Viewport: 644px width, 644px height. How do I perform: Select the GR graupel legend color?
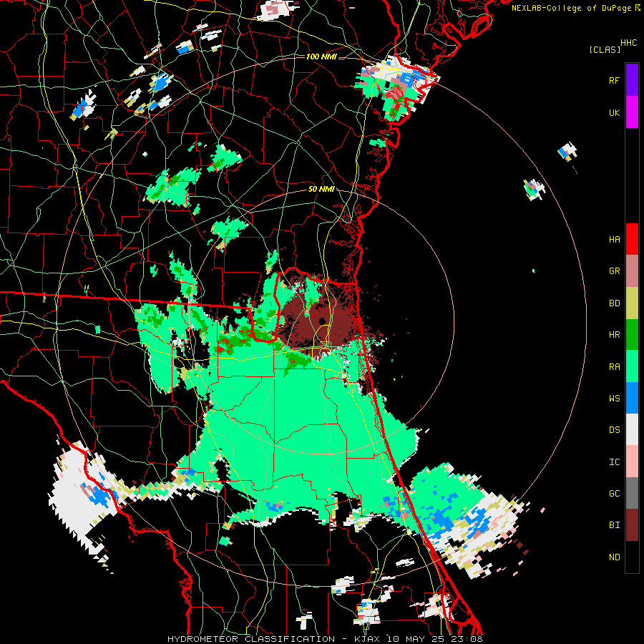632,271
